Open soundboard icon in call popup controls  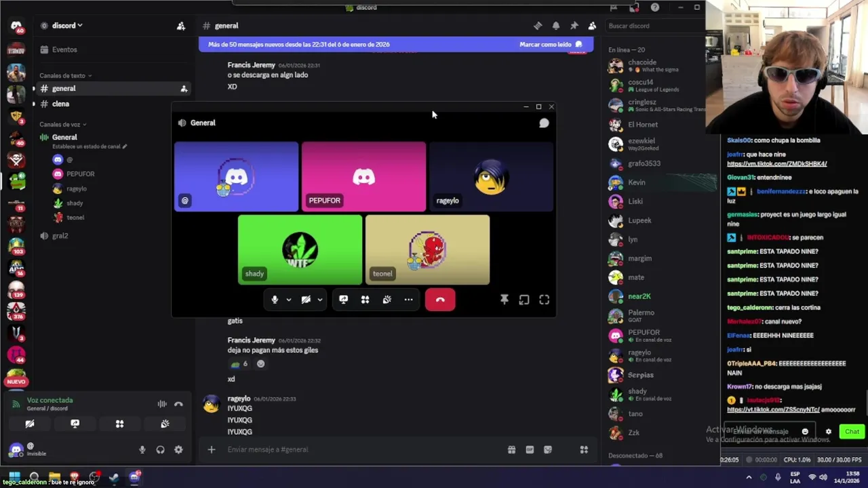pos(387,300)
